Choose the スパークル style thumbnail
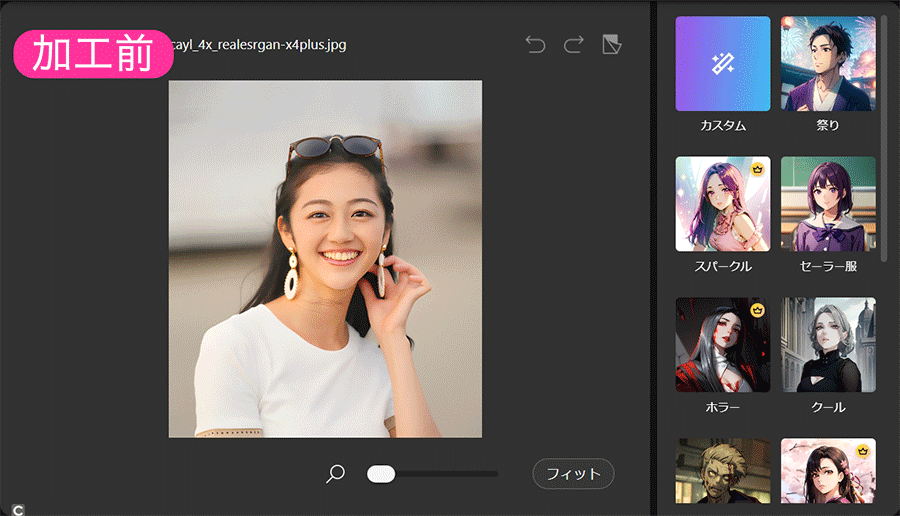The image size is (900, 516). [x=722, y=204]
